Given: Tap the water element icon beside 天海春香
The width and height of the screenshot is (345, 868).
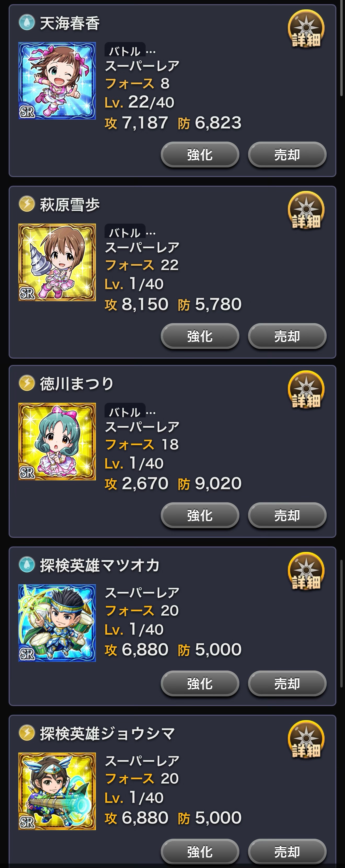Looking at the screenshot, I should 27,22.
